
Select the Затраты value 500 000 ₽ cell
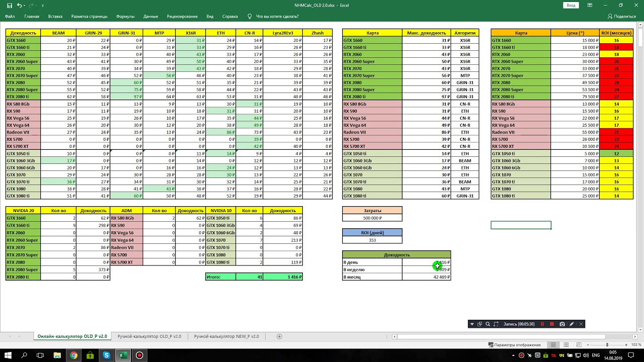pyautogui.click(x=372, y=218)
